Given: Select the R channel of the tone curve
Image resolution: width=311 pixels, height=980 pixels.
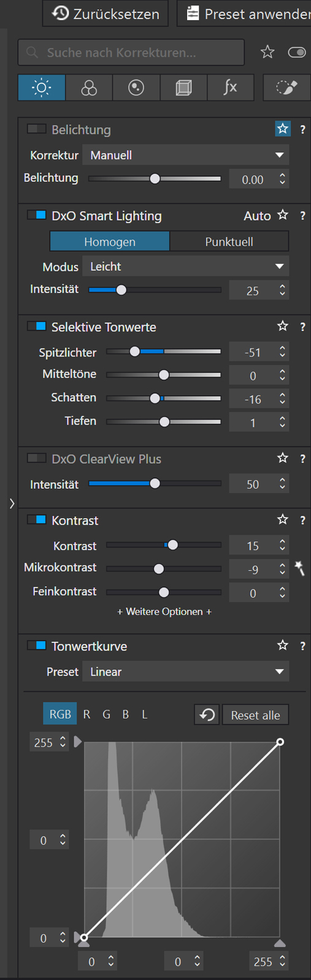Looking at the screenshot, I should click(86, 714).
